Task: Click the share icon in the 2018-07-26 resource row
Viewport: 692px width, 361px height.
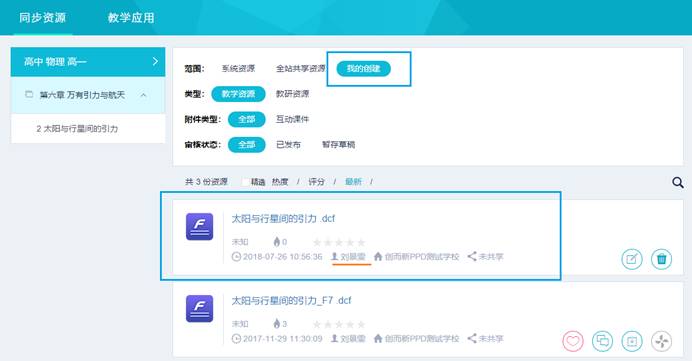Action: pos(472,256)
